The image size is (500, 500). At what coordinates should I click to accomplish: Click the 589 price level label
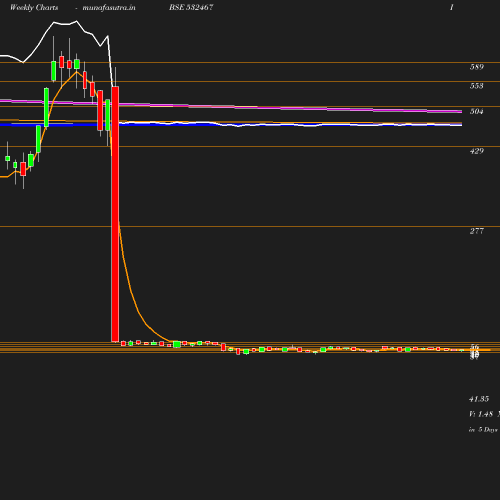(x=477, y=67)
